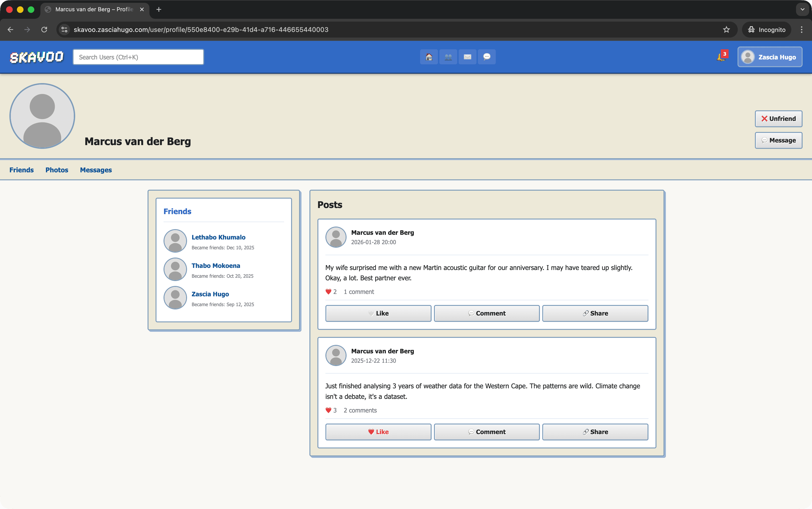Unlike the weather data post
The height and width of the screenshot is (509, 812).
(x=378, y=432)
